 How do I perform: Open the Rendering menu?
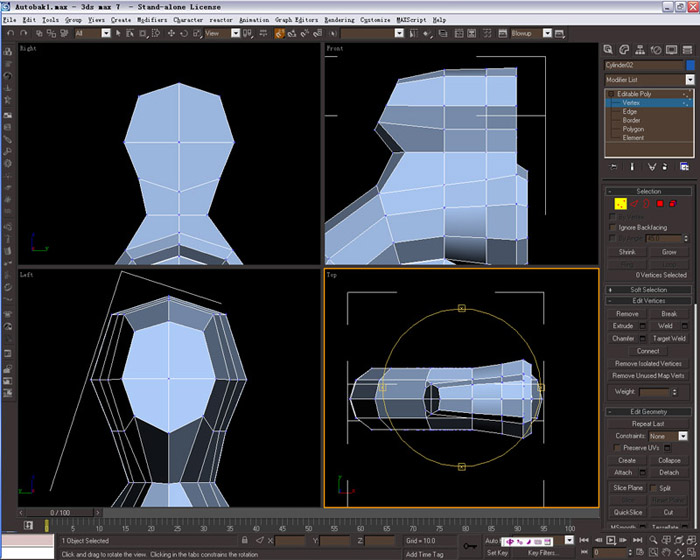coord(339,20)
